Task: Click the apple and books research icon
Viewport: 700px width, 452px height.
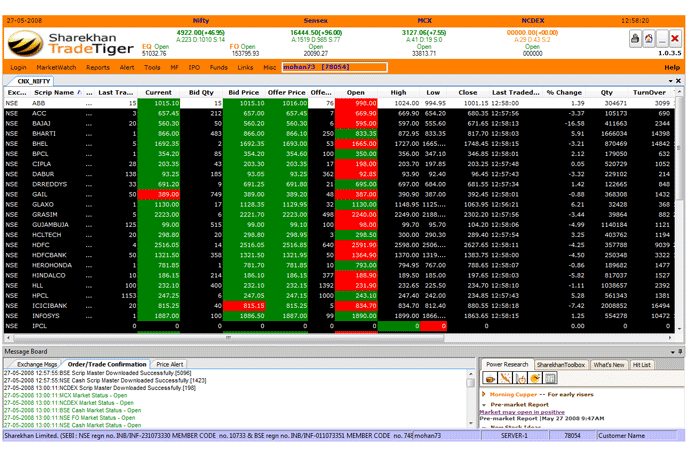Action: pyautogui.click(x=520, y=378)
